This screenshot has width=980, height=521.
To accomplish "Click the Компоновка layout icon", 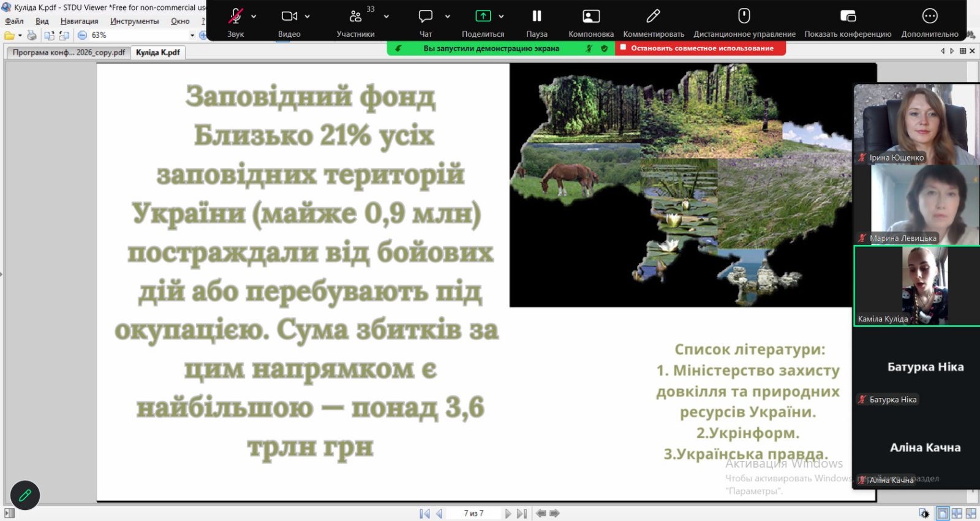I will coord(590,17).
